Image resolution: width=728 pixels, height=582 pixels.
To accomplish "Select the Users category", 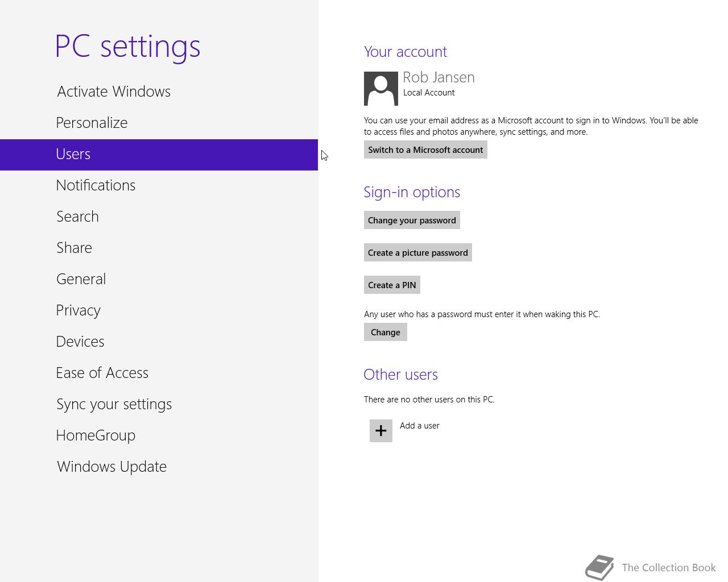I will click(x=159, y=155).
